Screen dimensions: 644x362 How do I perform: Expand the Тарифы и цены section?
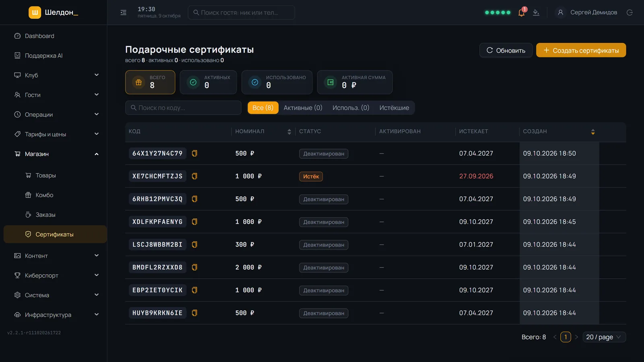(55, 134)
